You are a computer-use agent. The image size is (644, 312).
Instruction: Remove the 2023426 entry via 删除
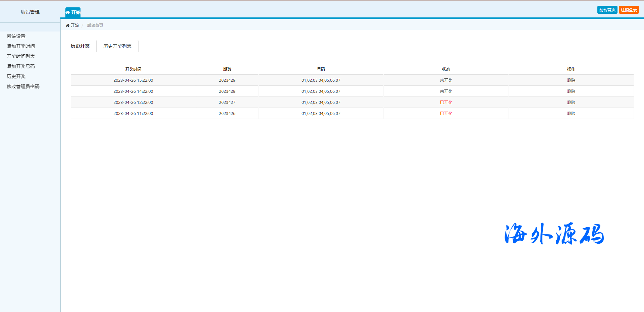point(571,114)
